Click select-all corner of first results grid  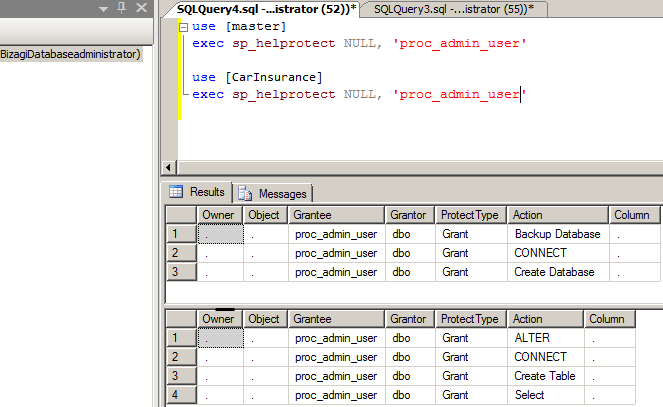tap(181, 214)
